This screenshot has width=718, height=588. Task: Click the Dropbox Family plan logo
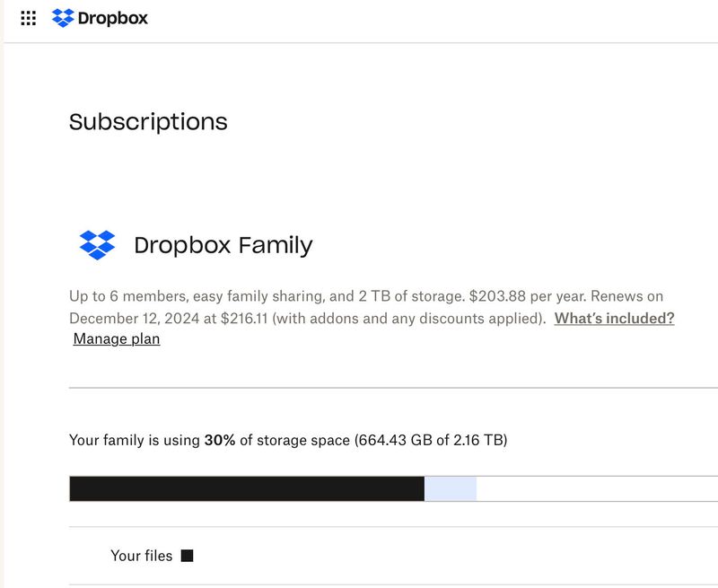point(97,245)
